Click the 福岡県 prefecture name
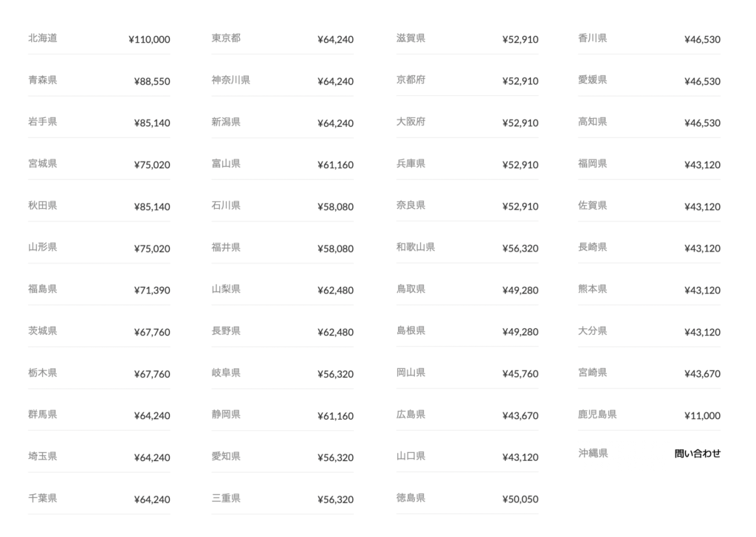 (x=593, y=164)
